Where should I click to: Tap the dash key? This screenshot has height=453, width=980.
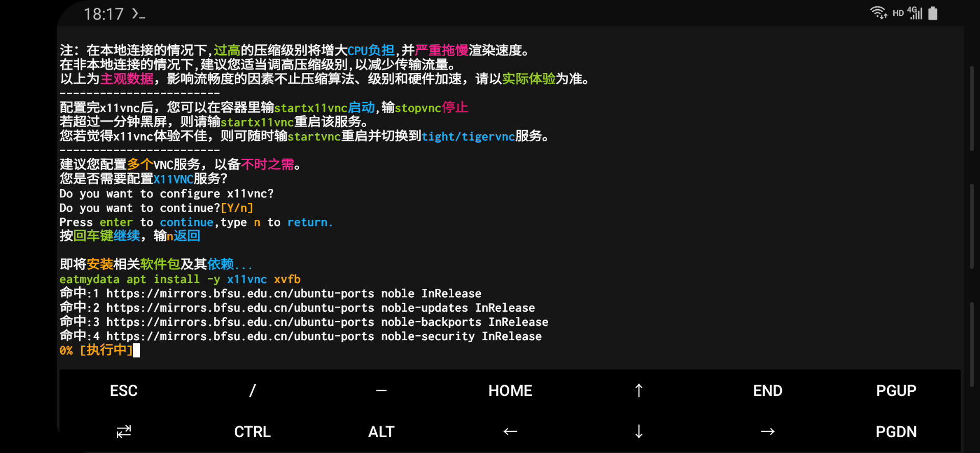[x=381, y=390]
